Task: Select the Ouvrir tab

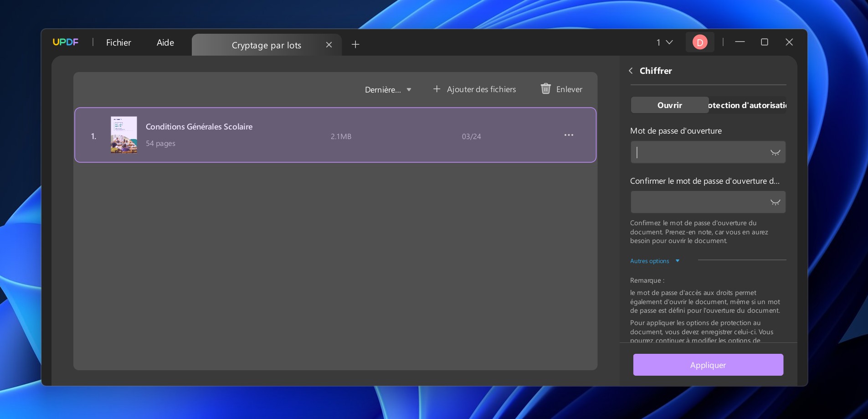Action: tap(669, 105)
